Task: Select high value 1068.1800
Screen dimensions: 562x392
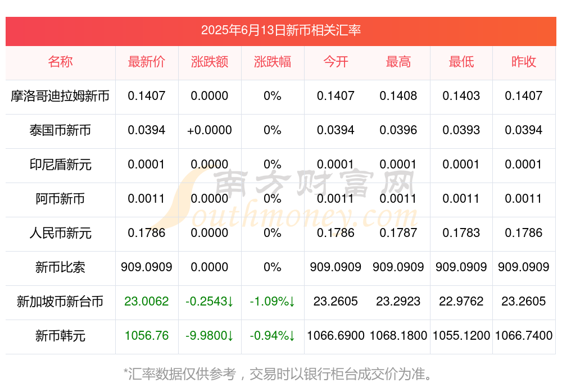Action: pos(398,336)
